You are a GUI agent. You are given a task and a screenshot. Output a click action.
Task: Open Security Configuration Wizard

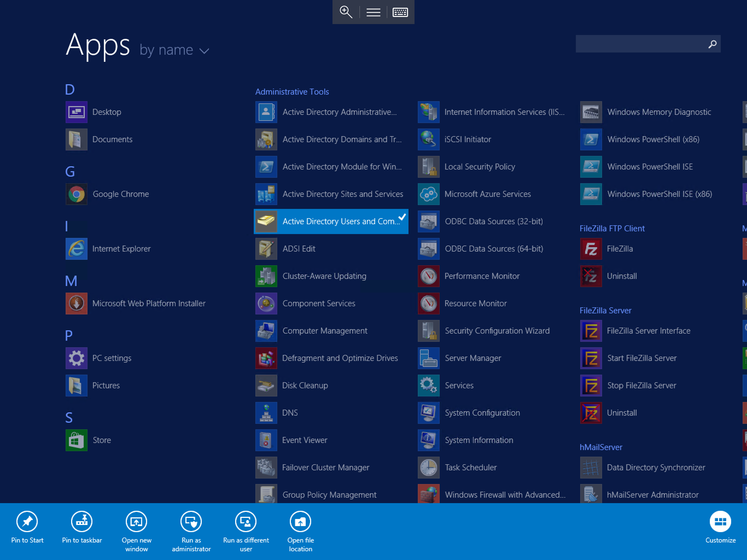(493, 331)
